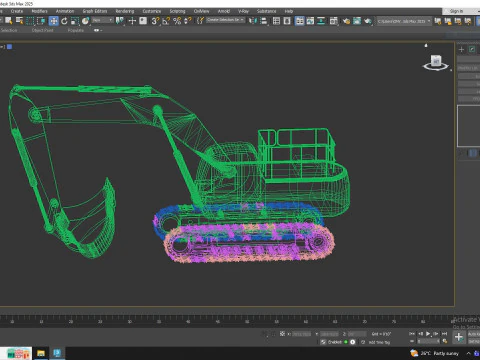Viewport: 480px width, 360px height.
Task: Toggle Window/Crossing selection mode
Action: coord(41,21)
